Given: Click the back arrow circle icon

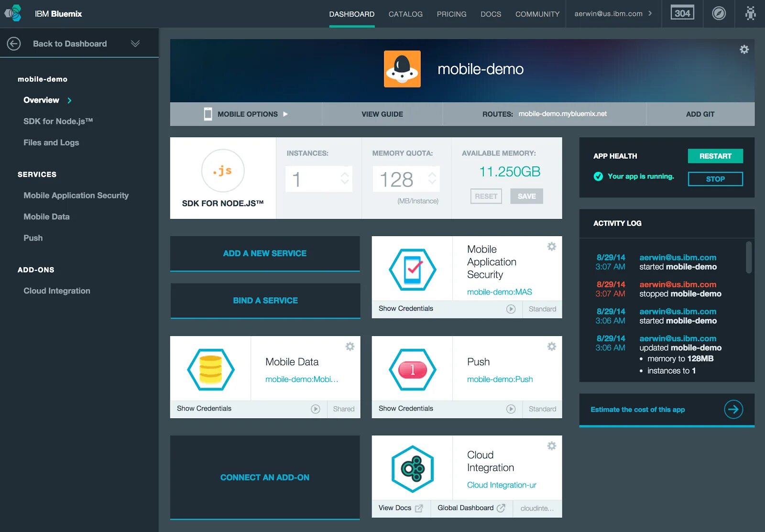Looking at the screenshot, I should coord(14,43).
